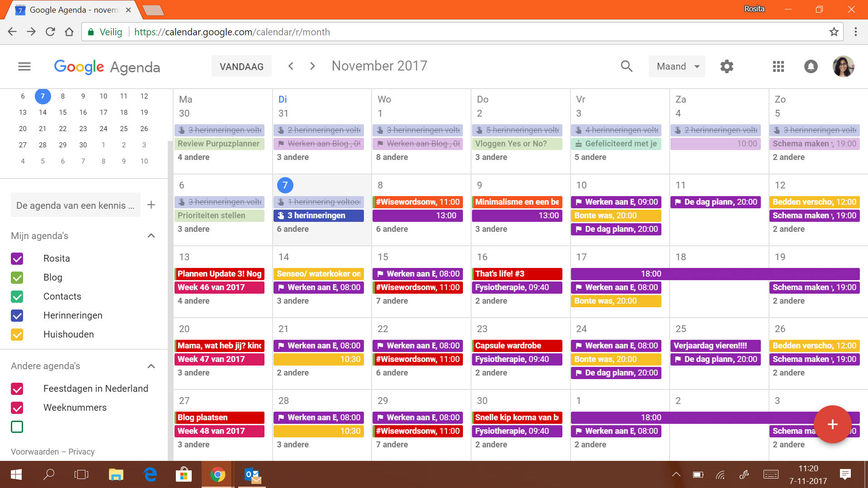Click VANDAAG button to return to today

click(242, 66)
